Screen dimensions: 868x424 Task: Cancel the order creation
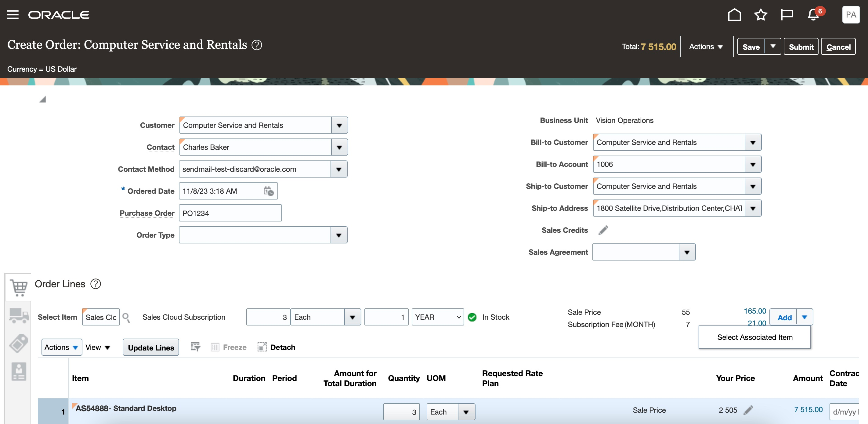point(838,47)
